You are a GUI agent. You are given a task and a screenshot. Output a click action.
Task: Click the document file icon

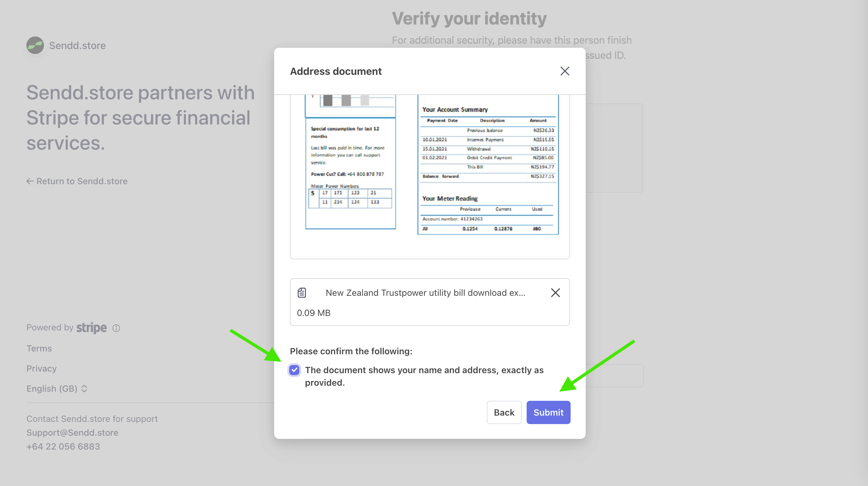(x=301, y=292)
